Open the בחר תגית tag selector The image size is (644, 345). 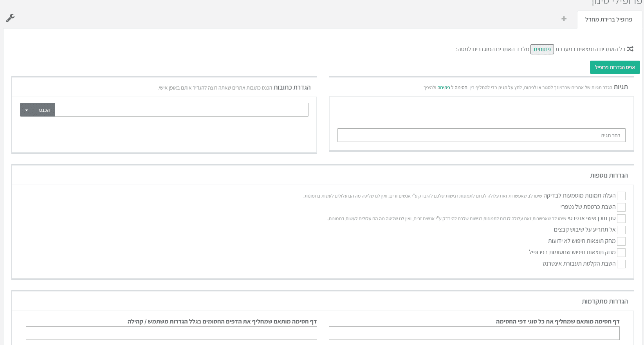pyautogui.click(x=482, y=135)
